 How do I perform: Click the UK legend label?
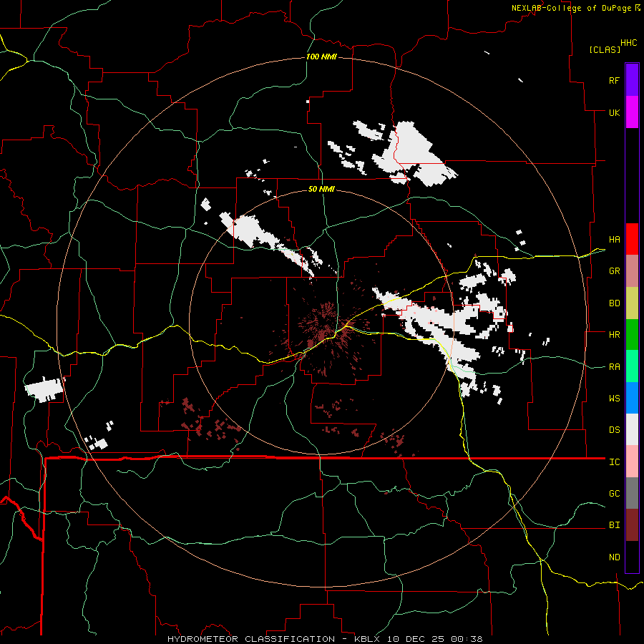[614, 112]
